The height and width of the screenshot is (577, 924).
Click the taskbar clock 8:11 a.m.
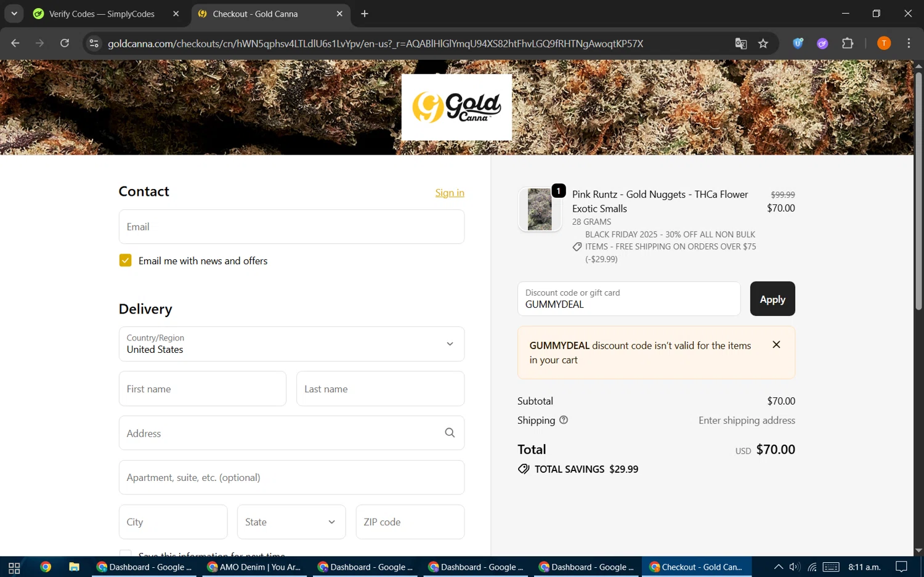click(x=864, y=567)
